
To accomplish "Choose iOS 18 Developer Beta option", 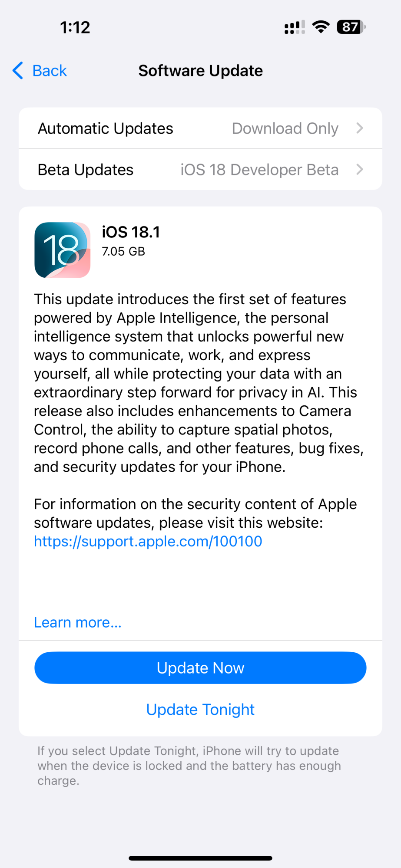I will pos(259,170).
